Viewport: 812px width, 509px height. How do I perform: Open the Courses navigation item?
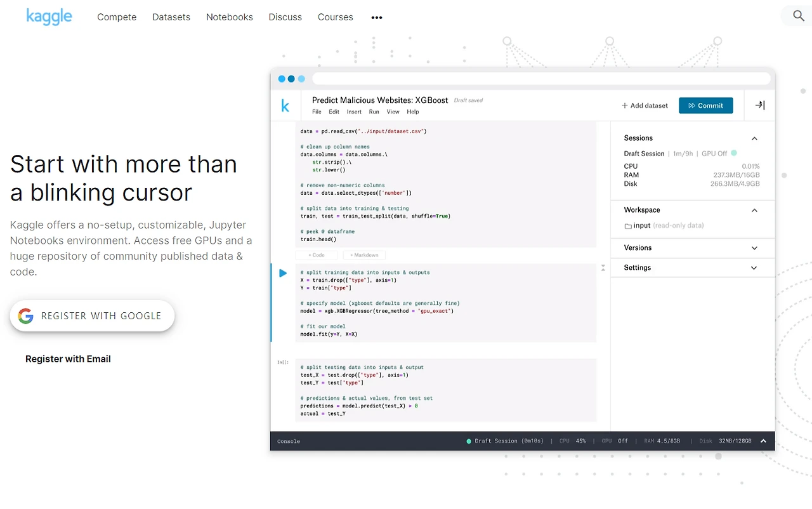point(336,17)
